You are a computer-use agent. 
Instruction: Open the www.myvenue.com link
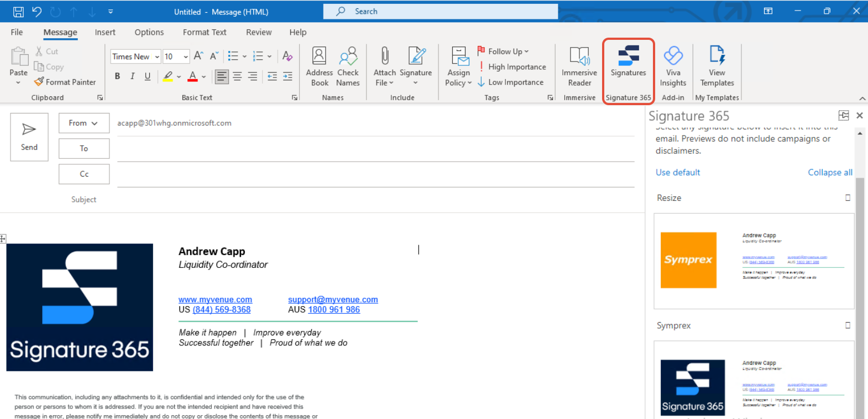[x=215, y=299]
